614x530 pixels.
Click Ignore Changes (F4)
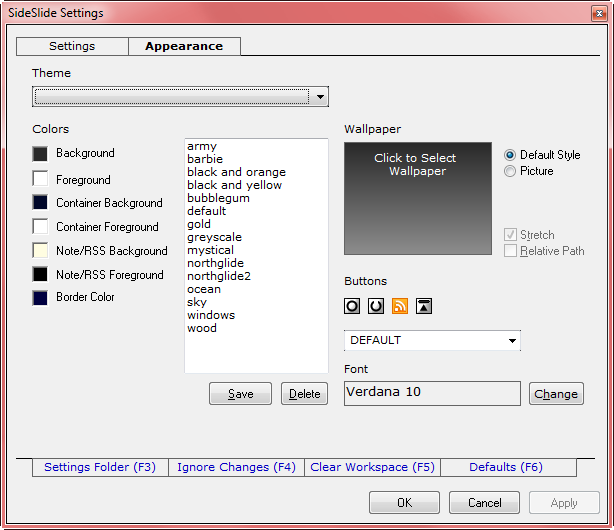tap(237, 467)
